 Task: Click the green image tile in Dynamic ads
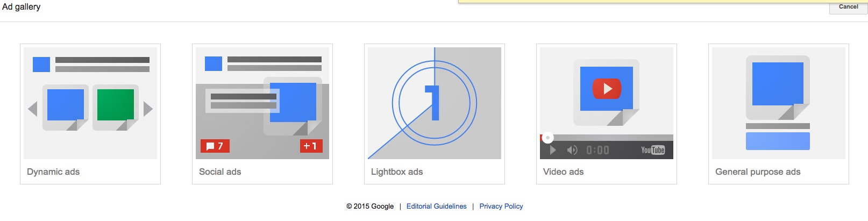coord(115,105)
